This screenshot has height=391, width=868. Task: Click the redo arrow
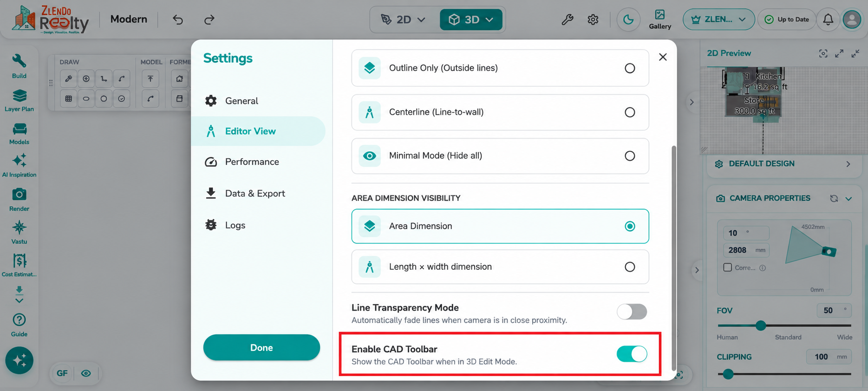click(209, 20)
